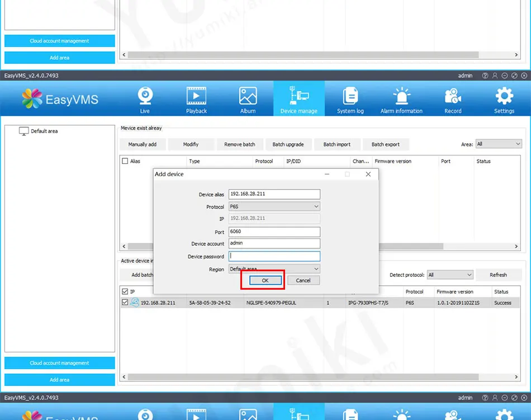Open the Album section

(x=248, y=100)
